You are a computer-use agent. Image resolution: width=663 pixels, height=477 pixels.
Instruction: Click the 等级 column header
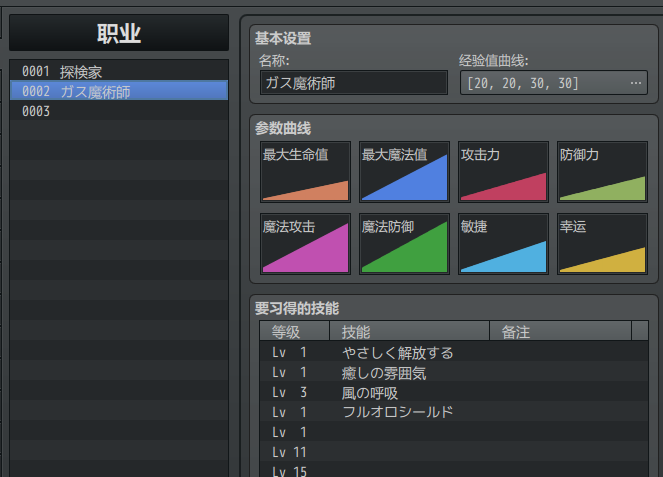[x=295, y=331]
